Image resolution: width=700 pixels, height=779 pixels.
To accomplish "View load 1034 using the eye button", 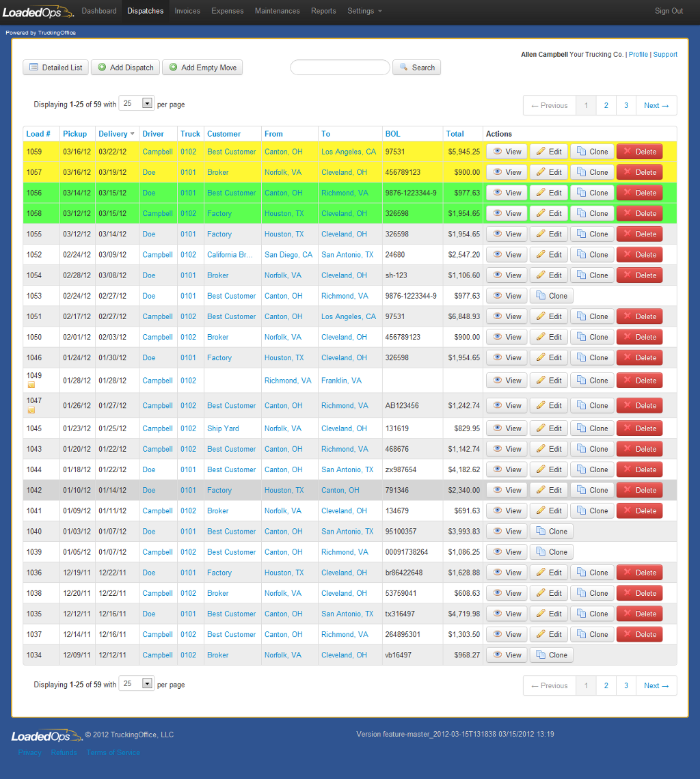I will pyautogui.click(x=507, y=655).
